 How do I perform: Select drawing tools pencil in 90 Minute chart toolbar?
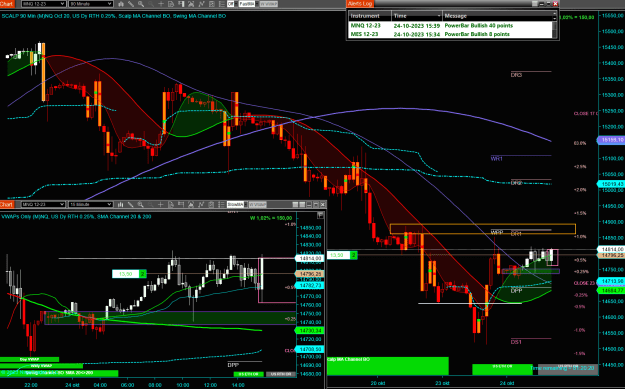(x=131, y=4)
